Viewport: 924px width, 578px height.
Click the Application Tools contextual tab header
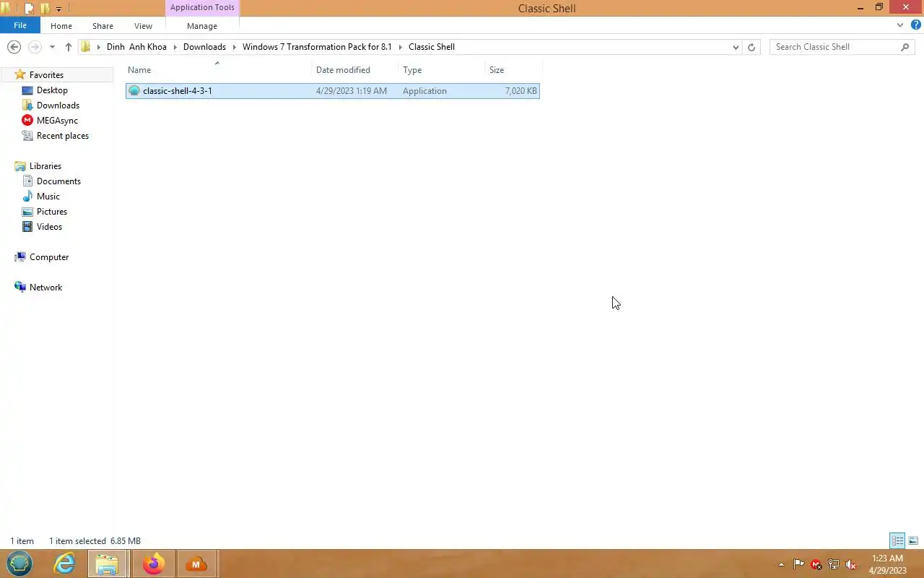pyautogui.click(x=202, y=8)
